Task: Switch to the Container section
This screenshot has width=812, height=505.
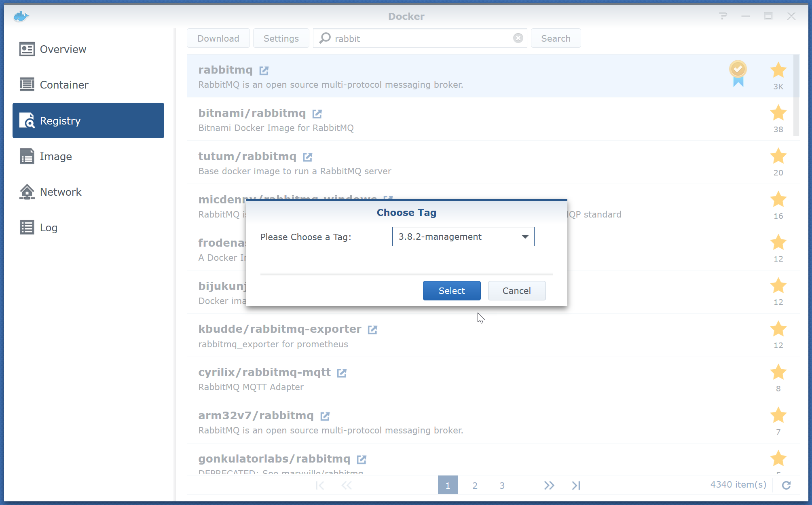Action: [x=64, y=85]
